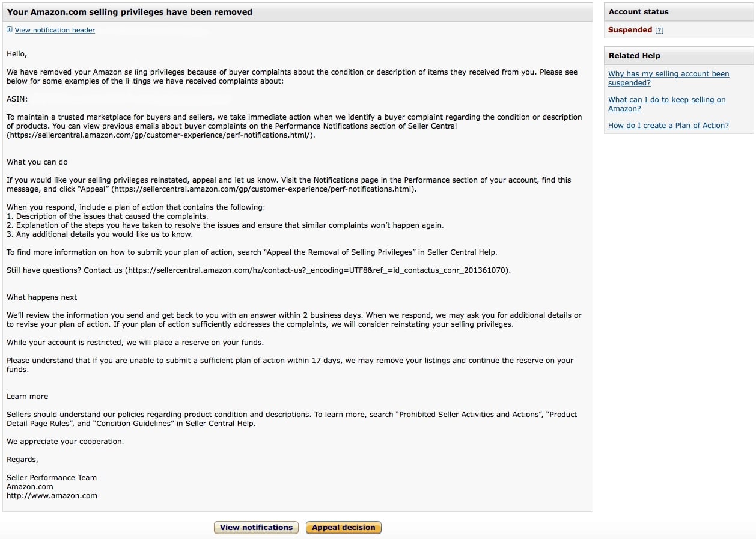756x539 pixels.
Task: Click the 'What happens next' heading
Action: [42, 297]
